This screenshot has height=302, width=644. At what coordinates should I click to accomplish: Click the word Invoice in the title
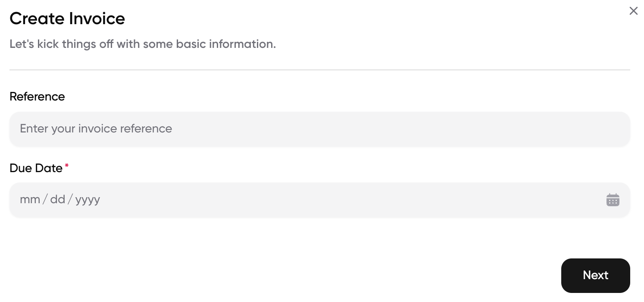click(x=97, y=18)
